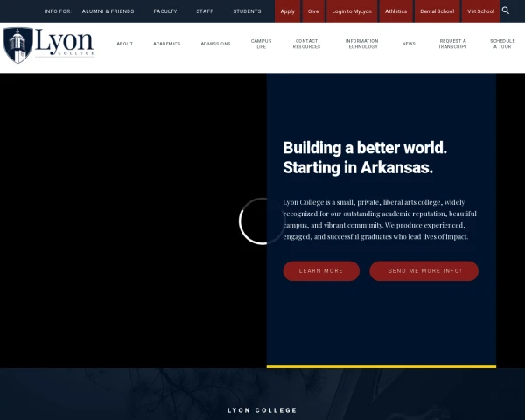Open the Dental School button

437,11
